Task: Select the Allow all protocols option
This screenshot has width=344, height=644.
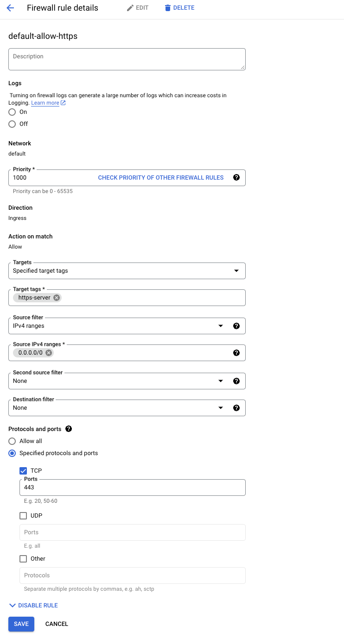Action: pos(13,441)
